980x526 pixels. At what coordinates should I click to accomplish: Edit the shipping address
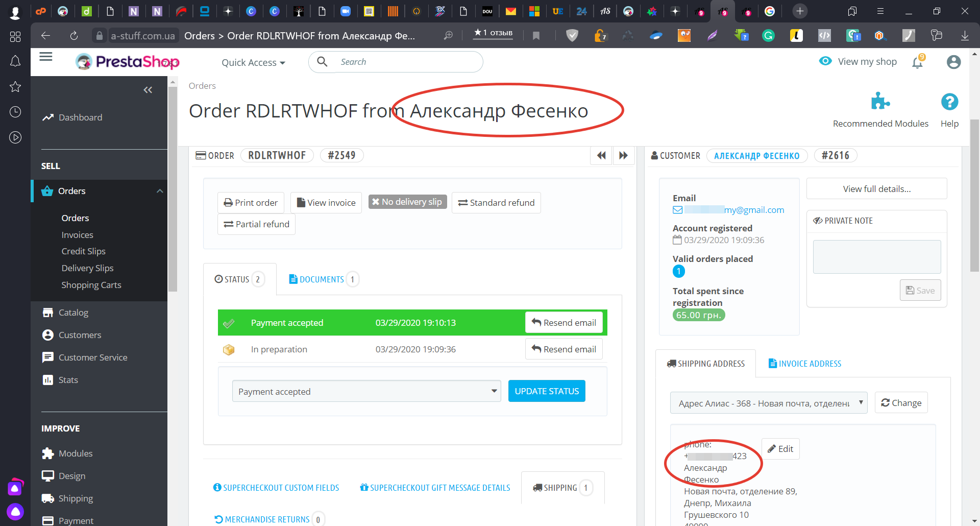point(780,449)
